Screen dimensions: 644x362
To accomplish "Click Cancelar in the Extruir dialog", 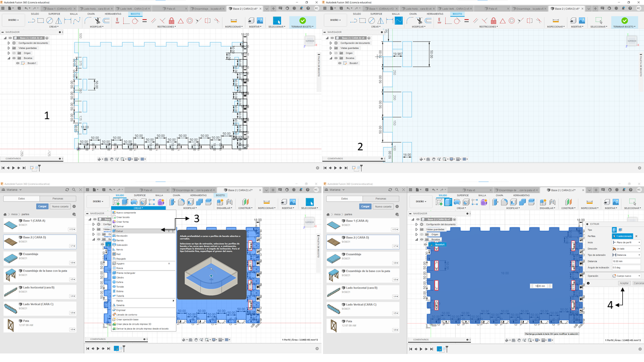I will 638,284.
